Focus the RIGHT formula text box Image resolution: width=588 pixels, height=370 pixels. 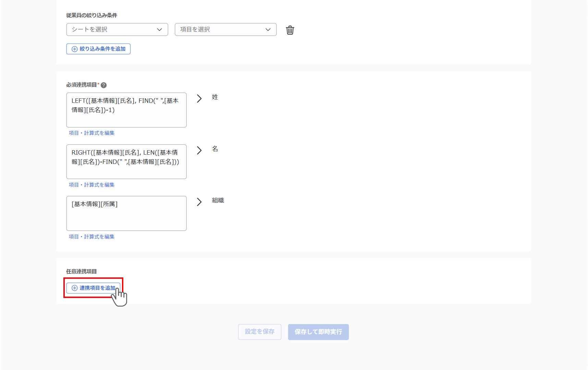tap(126, 162)
